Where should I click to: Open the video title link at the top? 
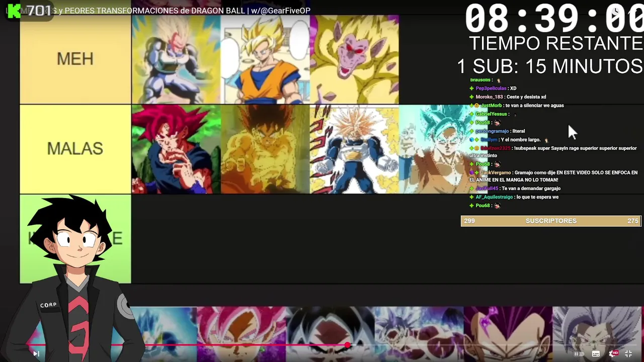click(x=158, y=11)
